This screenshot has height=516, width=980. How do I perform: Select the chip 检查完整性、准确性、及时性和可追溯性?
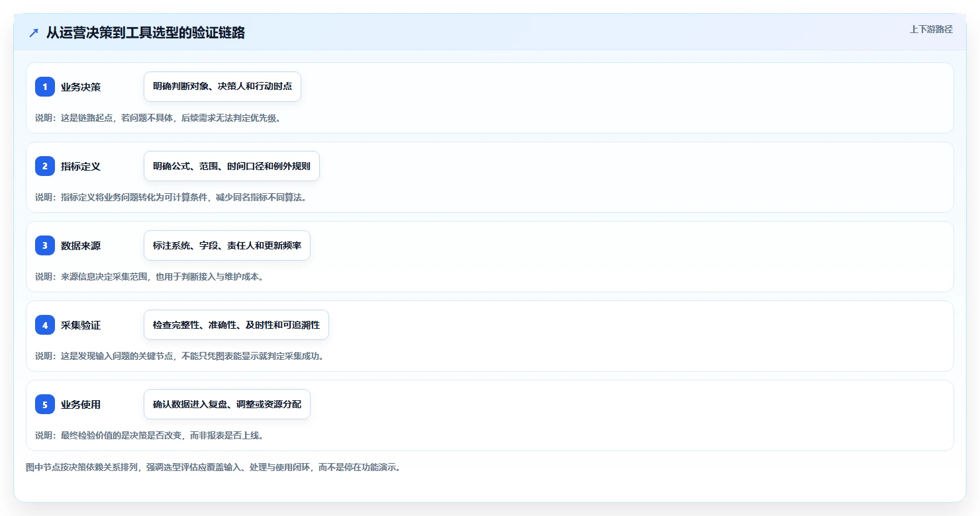click(236, 325)
